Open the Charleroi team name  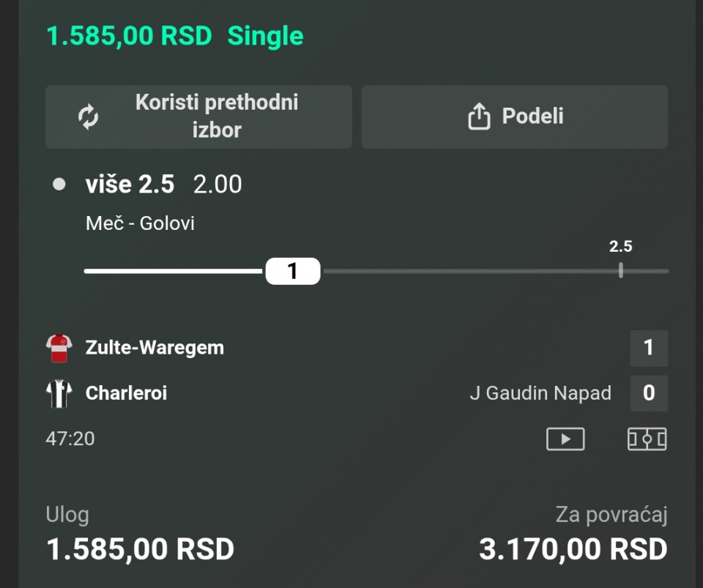click(x=126, y=393)
